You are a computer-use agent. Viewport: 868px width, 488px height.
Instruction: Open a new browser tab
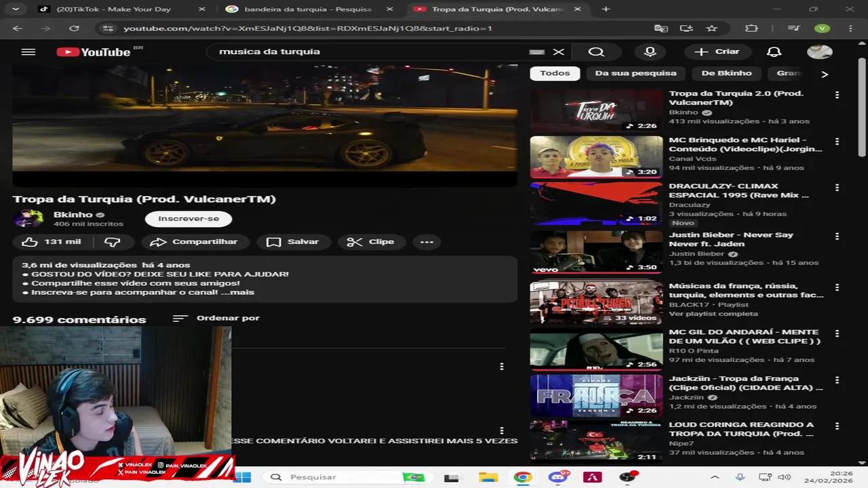606,9
